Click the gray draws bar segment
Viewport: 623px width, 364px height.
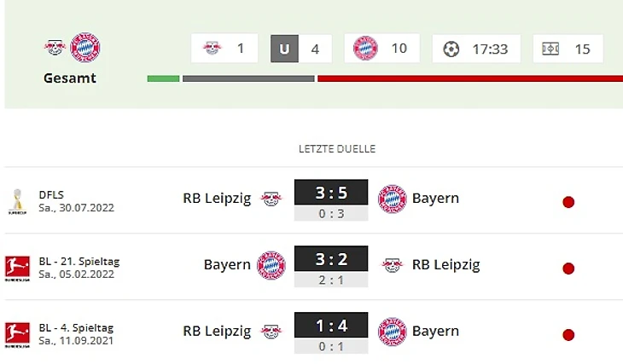tap(248, 78)
